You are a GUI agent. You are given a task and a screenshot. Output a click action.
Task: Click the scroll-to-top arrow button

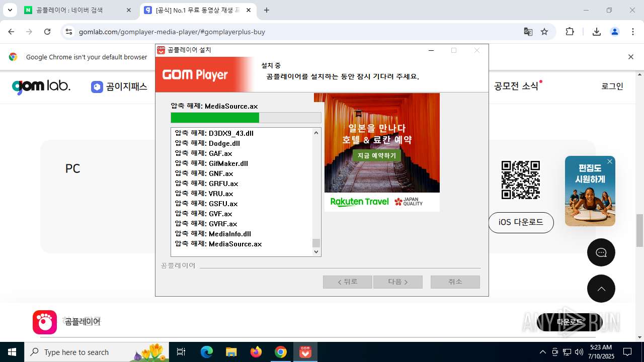[x=601, y=289]
